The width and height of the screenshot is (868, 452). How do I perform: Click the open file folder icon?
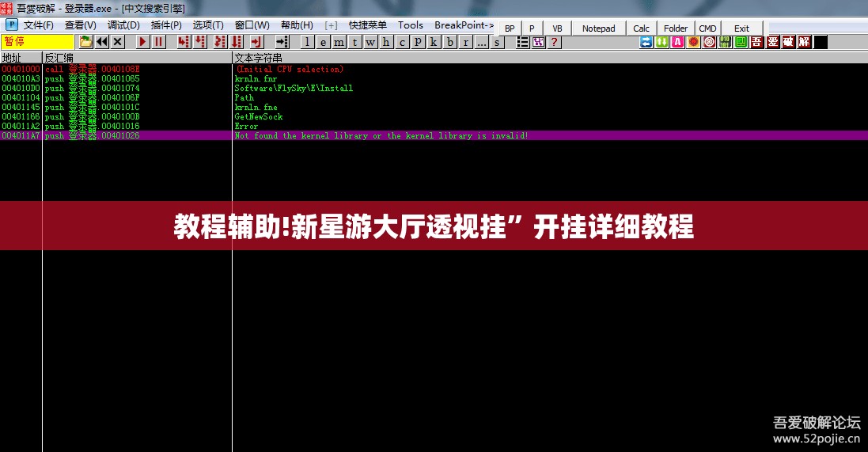[85, 42]
